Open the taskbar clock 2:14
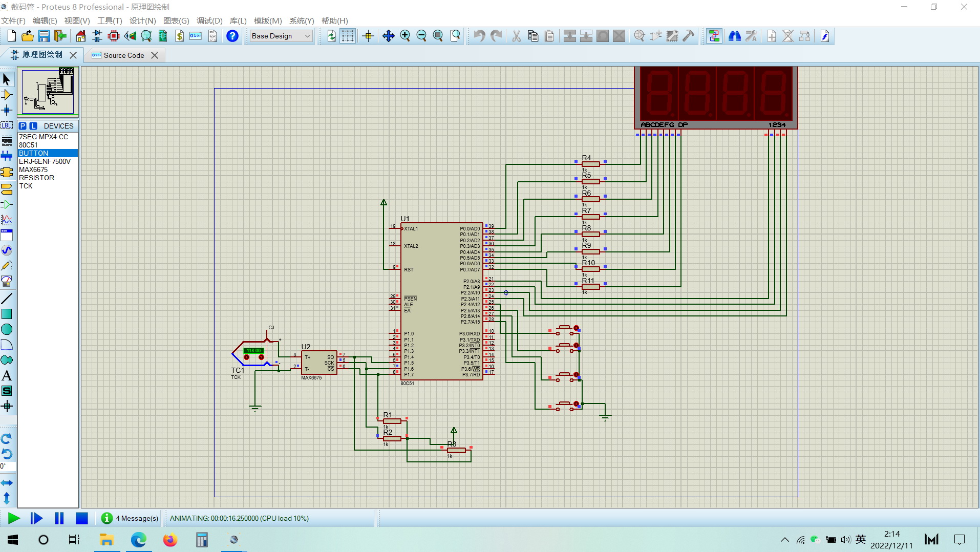Screen dimensions: 980x552 click(891, 540)
